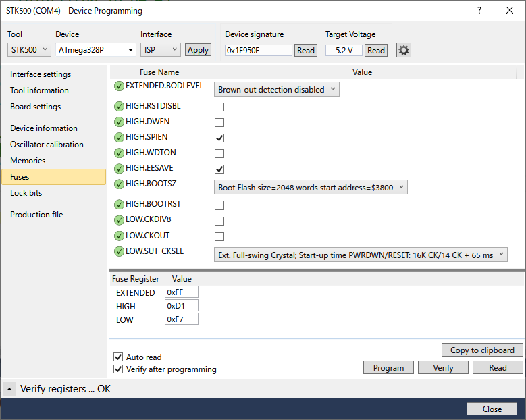Click the Verify button
Image resolution: width=526 pixels, height=420 pixels.
pos(443,367)
